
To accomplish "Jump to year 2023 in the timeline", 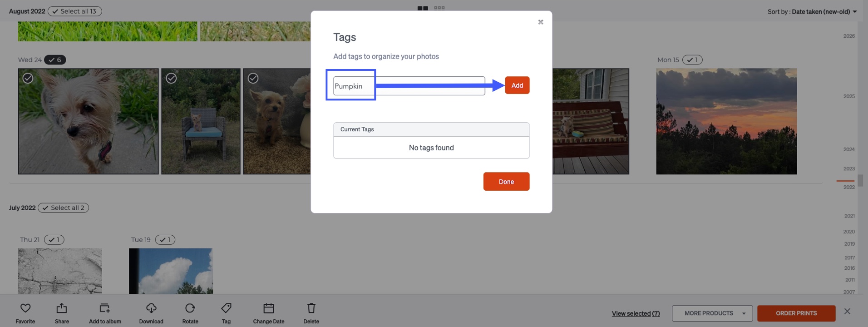I will [x=849, y=168].
